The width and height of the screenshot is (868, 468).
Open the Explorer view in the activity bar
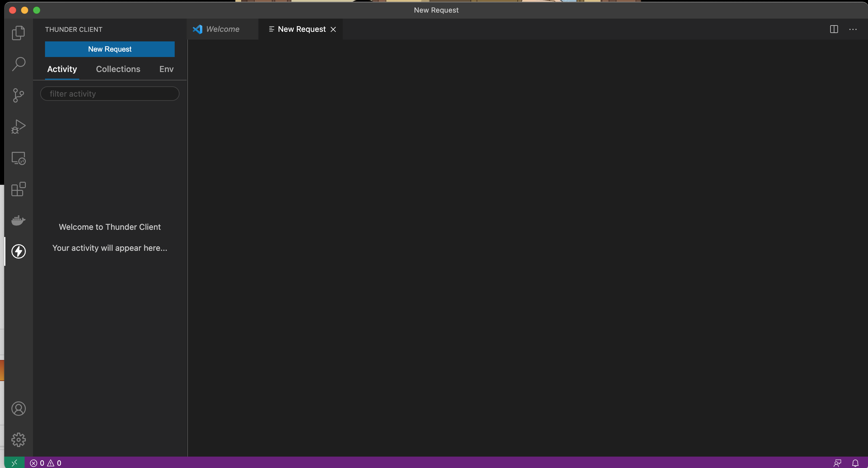[x=18, y=33]
